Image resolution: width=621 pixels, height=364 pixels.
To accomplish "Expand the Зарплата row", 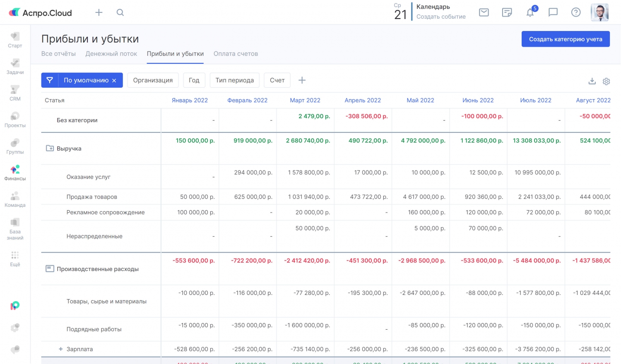I will click(61, 349).
